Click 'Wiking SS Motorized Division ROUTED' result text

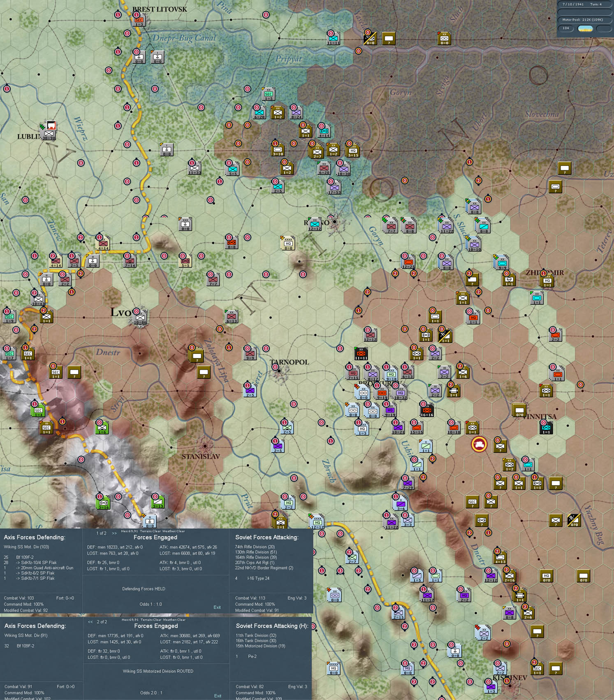click(158, 671)
